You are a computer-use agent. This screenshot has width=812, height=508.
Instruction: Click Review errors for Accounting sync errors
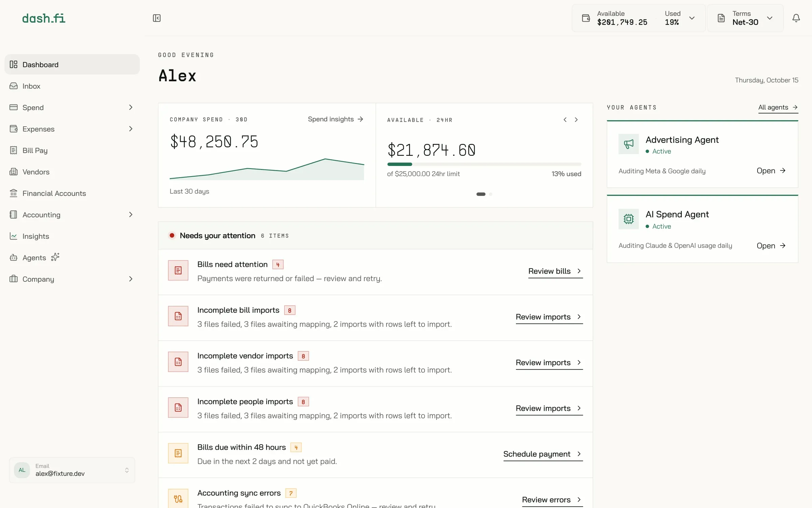552,500
